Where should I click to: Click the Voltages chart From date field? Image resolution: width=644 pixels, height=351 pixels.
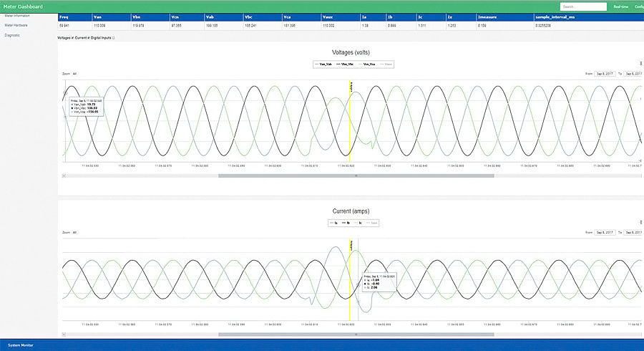click(605, 74)
